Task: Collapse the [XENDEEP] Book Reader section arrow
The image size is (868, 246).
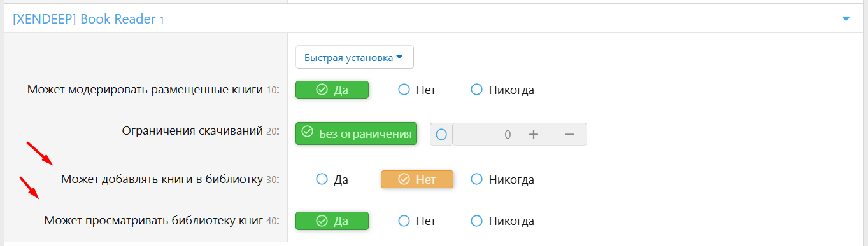Action: click(x=846, y=19)
